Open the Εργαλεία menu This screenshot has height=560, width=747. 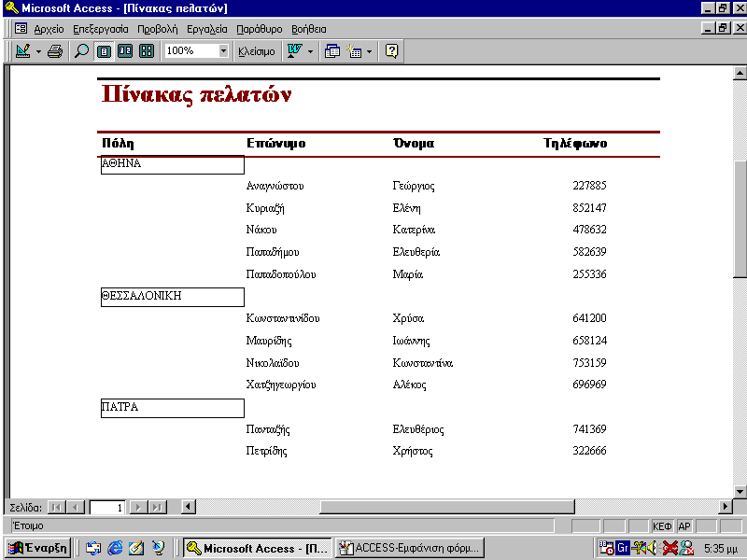click(206, 29)
